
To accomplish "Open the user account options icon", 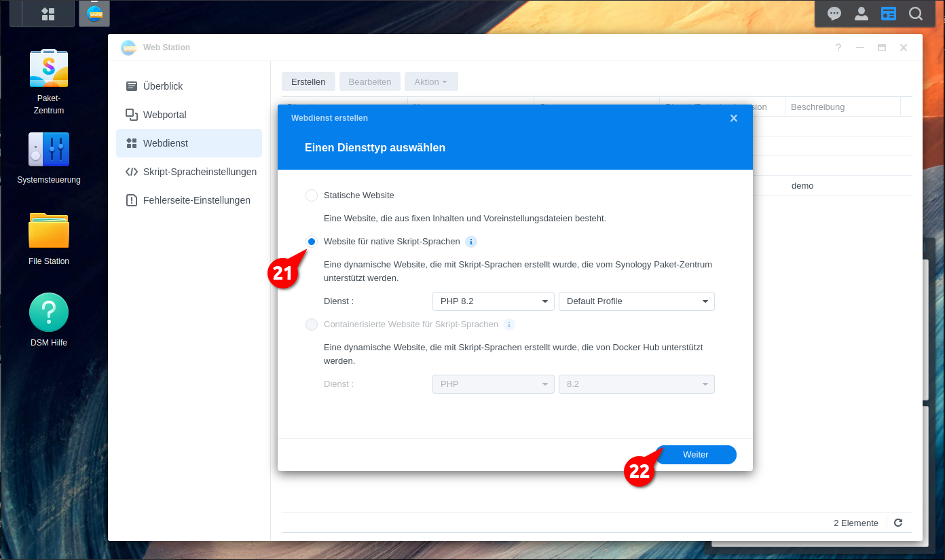I will 861,14.
